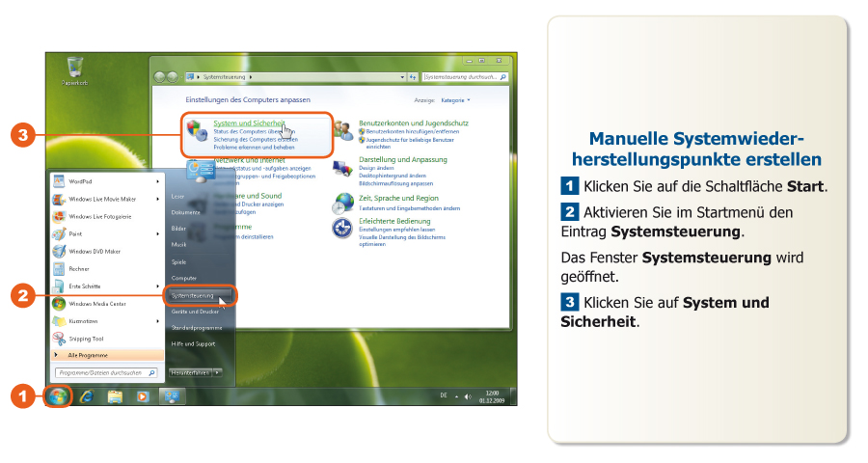Show hidden system tray icons arrow

click(457, 397)
